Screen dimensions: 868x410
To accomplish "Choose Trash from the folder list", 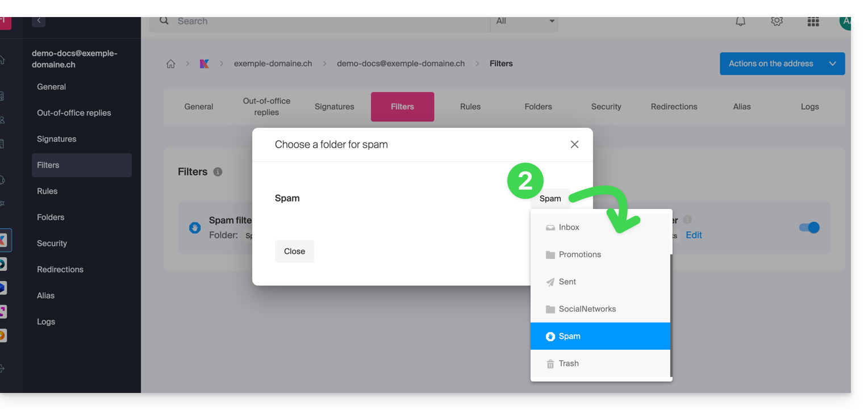I will (600, 363).
